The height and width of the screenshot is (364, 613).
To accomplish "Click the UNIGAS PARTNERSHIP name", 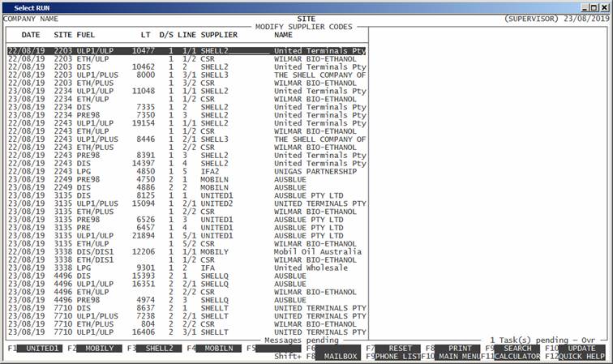I will 315,171.
